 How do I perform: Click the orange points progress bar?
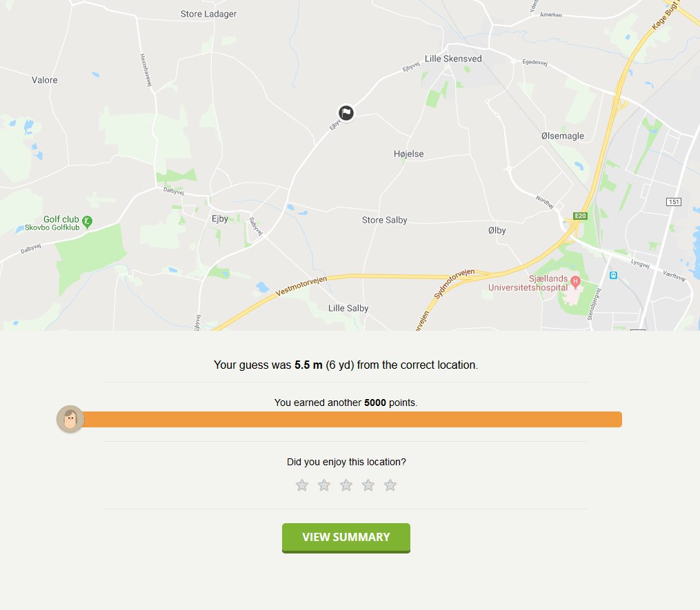(352, 420)
